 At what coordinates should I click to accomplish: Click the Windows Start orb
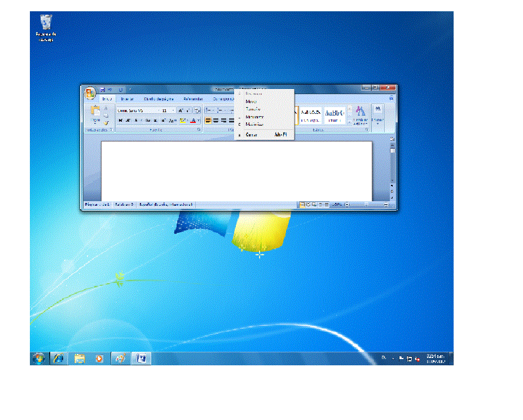[x=39, y=358]
